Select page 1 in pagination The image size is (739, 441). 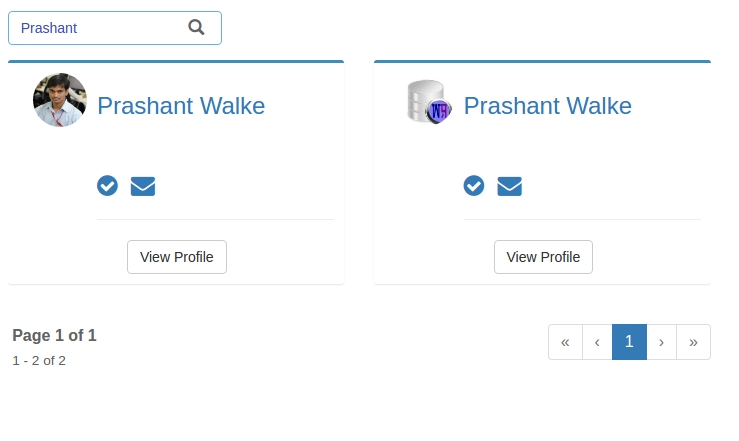tap(629, 342)
